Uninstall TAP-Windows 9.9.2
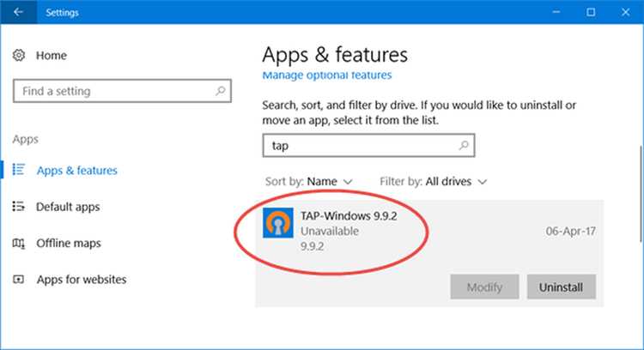This screenshot has height=350, width=644. click(x=561, y=287)
